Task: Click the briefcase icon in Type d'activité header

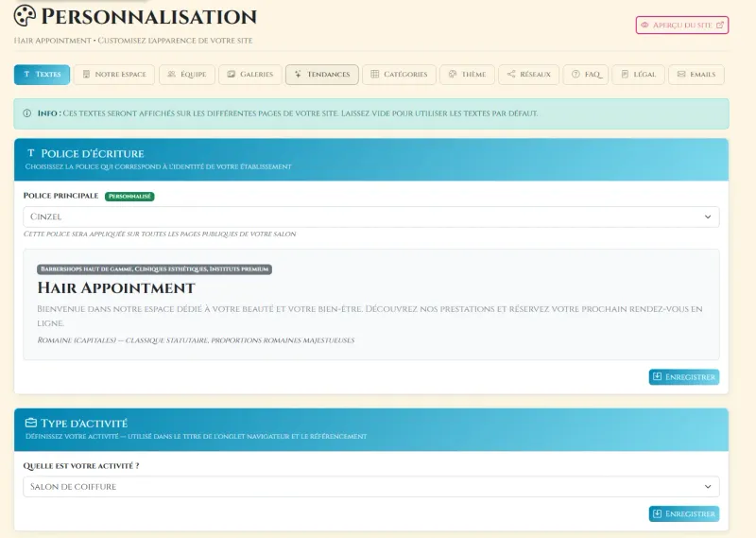Action: (x=30, y=423)
